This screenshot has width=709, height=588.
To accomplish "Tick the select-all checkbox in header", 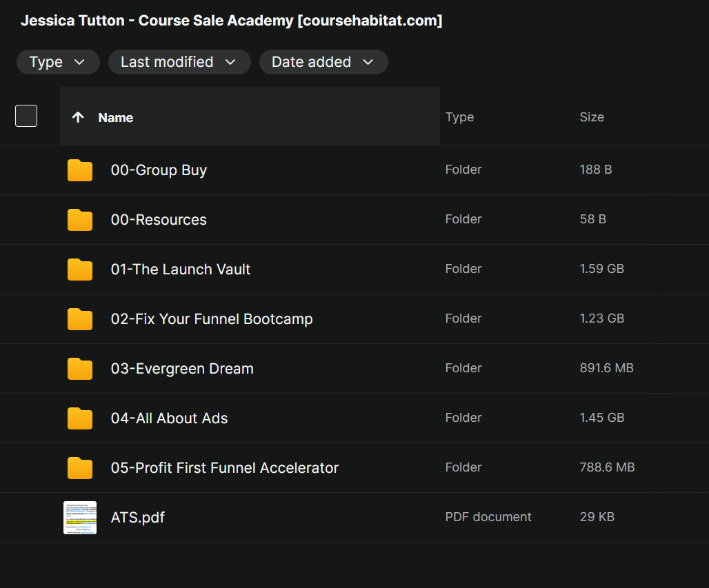I will point(26,116).
